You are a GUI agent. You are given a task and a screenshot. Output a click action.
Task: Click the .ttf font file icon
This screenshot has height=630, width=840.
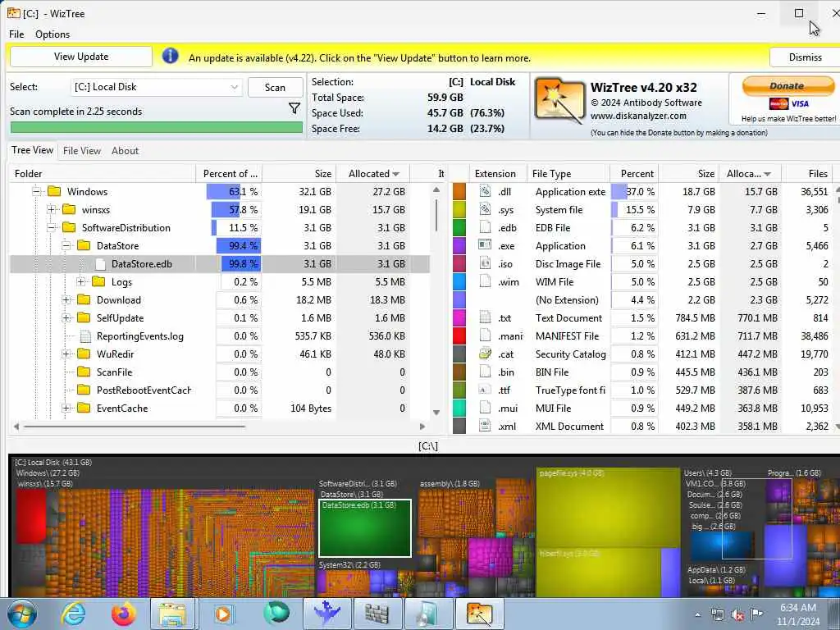tap(485, 390)
